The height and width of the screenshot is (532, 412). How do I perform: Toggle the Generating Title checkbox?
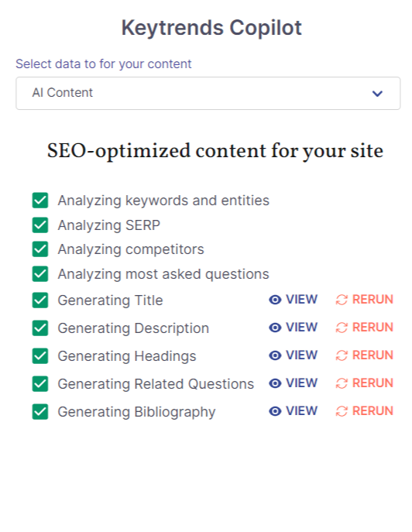click(40, 300)
